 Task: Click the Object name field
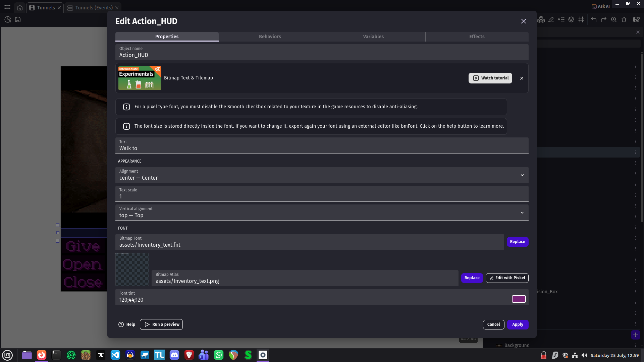coord(322,52)
